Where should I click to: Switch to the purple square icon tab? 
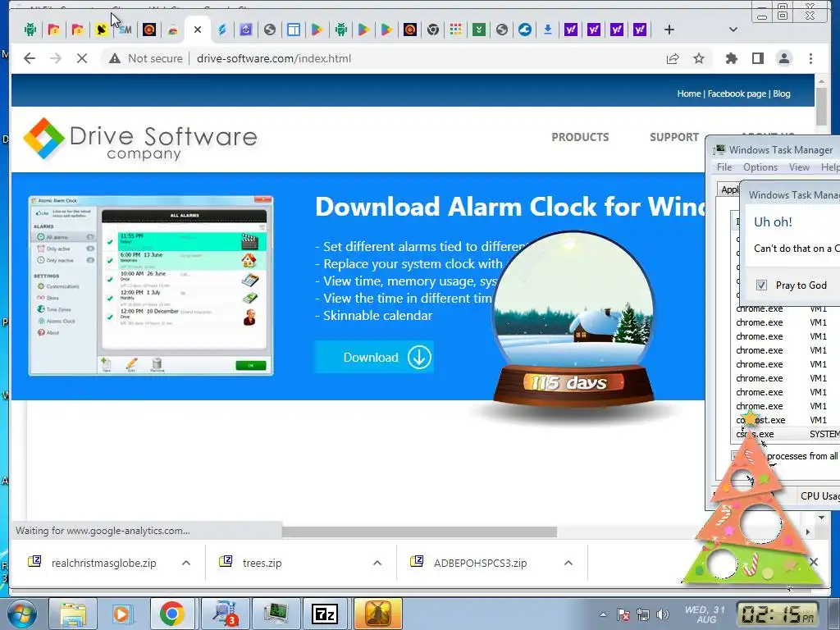(246, 30)
